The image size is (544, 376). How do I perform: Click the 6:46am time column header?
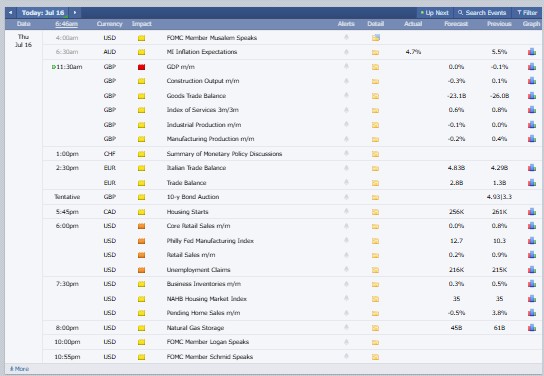(x=66, y=24)
